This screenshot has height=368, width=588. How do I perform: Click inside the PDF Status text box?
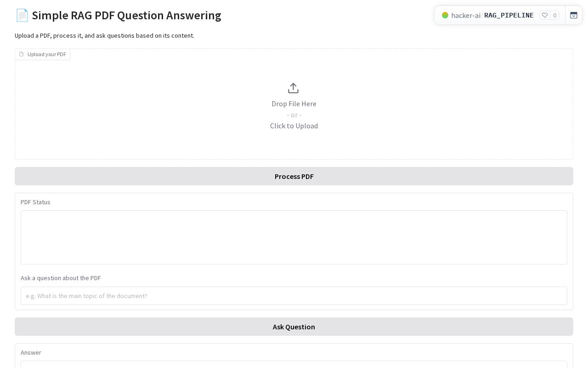click(x=294, y=237)
